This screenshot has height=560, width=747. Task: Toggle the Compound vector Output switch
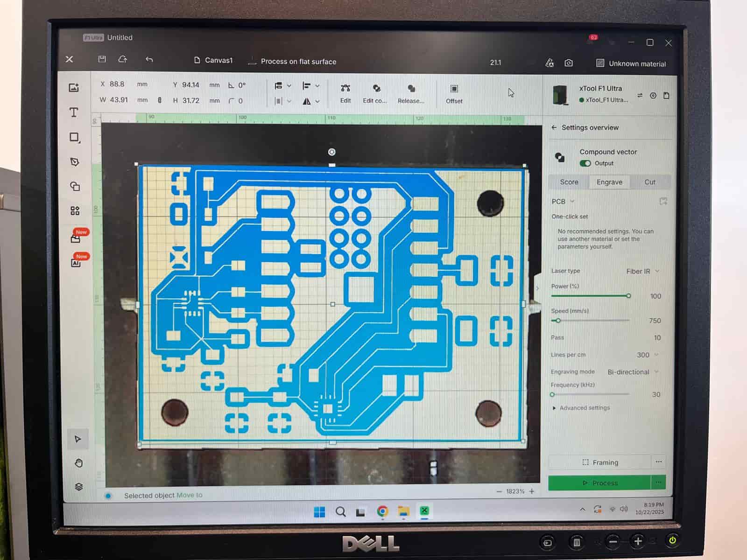coord(585,163)
